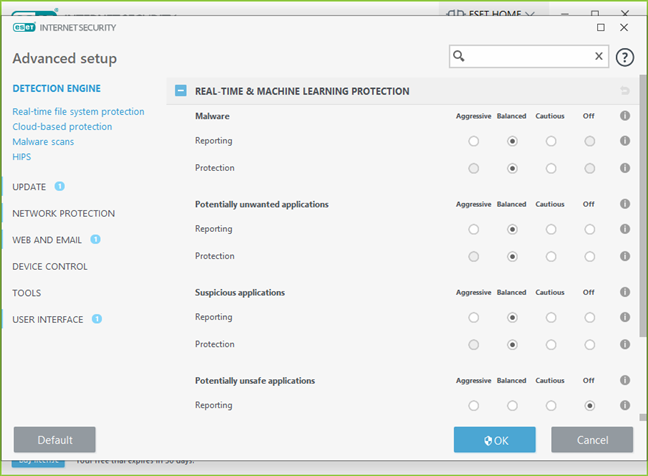
Task: Confirm settings with OK button
Action: [x=495, y=440]
